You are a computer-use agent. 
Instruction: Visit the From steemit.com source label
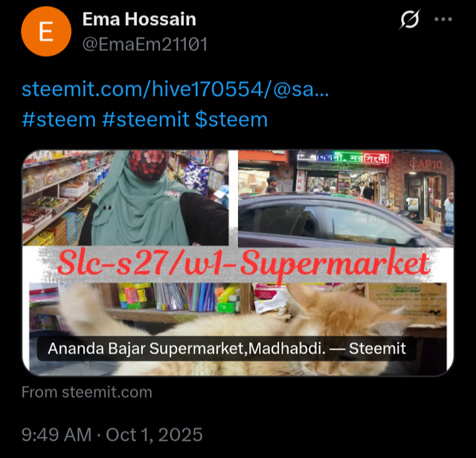87,392
